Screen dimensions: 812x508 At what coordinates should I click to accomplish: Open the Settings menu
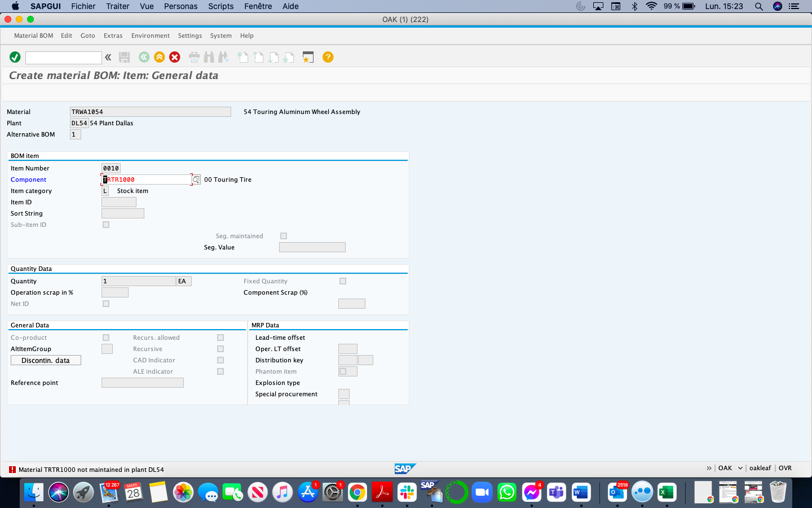tap(190, 36)
